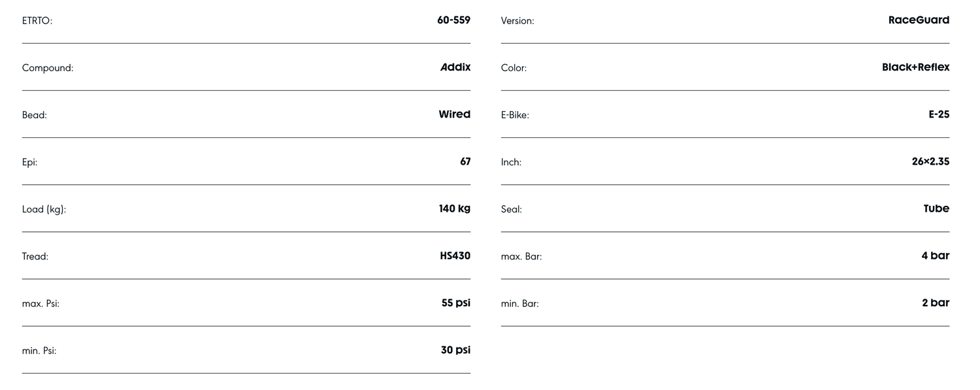Click the max. Bar: label

click(x=521, y=257)
